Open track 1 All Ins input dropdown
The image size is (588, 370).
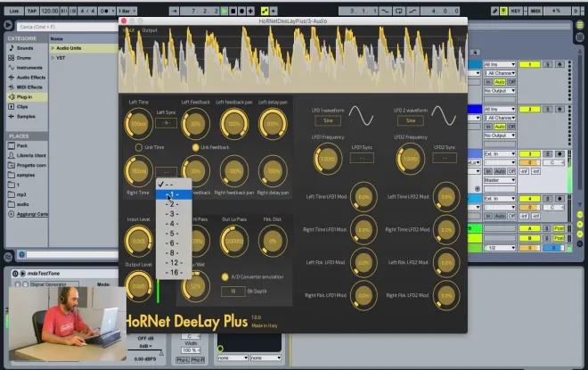point(500,64)
